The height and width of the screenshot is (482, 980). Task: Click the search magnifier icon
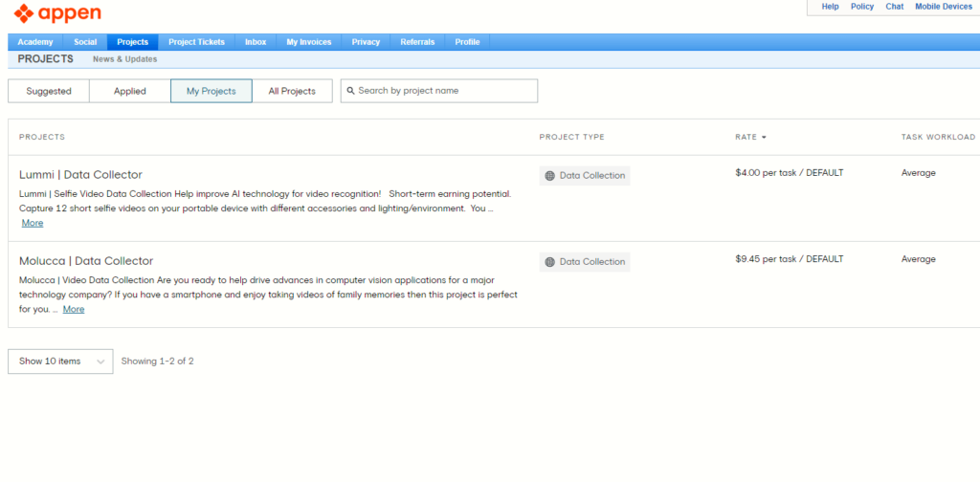[x=350, y=91]
